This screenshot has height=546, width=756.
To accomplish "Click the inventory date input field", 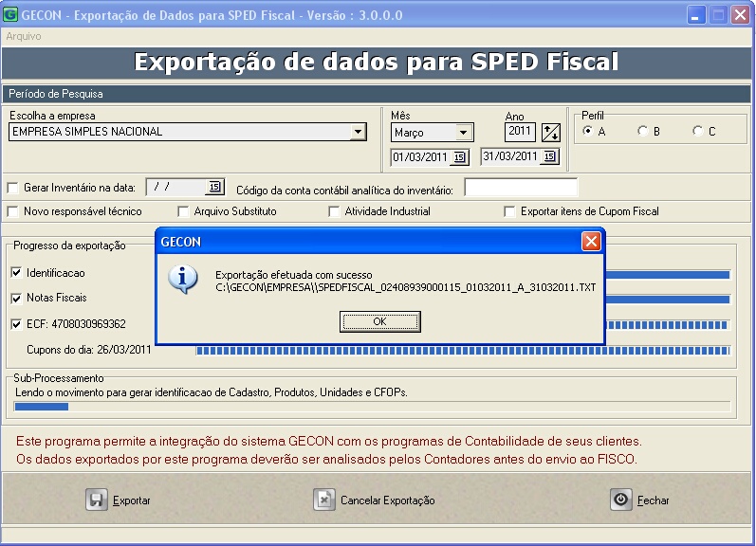I will click(x=176, y=187).
